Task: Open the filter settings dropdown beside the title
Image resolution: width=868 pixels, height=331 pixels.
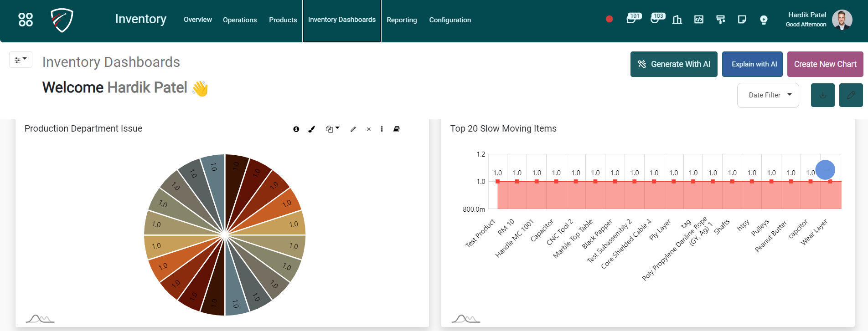Action: [x=21, y=60]
